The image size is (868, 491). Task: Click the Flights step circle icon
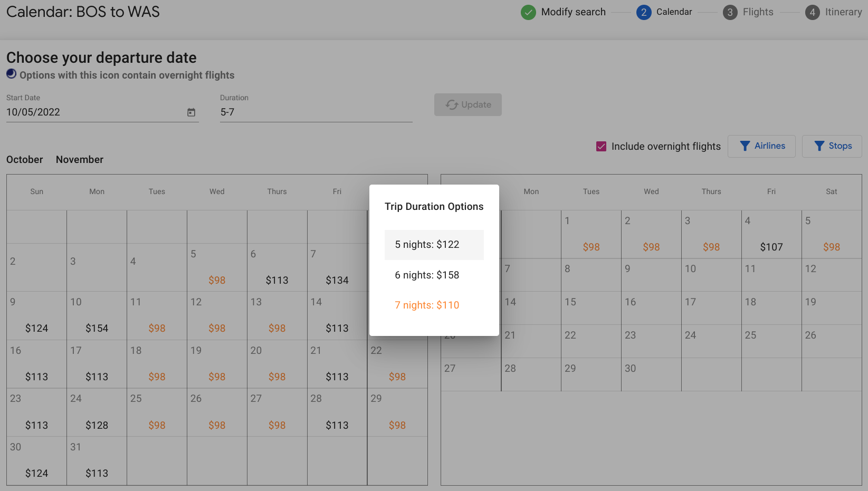(x=730, y=12)
